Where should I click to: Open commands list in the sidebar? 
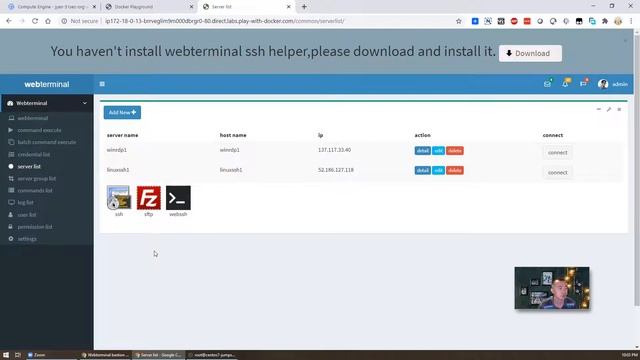35,190
